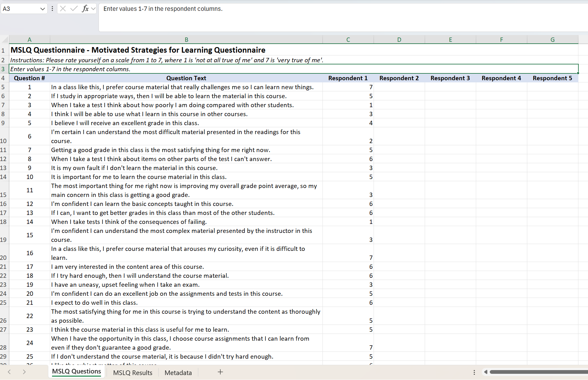Click the previous sheet navigation arrow
The height and width of the screenshot is (380, 588).
pyautogui.click(x=9, y=372)
